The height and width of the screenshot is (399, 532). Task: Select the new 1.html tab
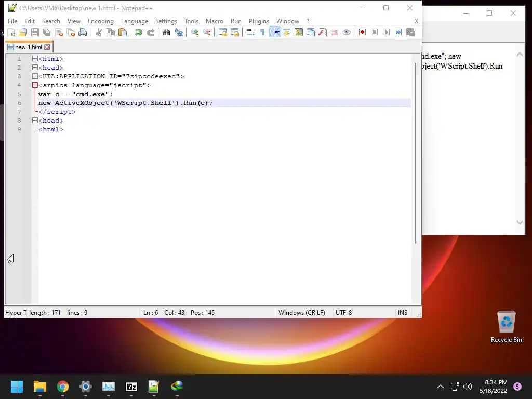pyautogui.click(x=29, y=47)
